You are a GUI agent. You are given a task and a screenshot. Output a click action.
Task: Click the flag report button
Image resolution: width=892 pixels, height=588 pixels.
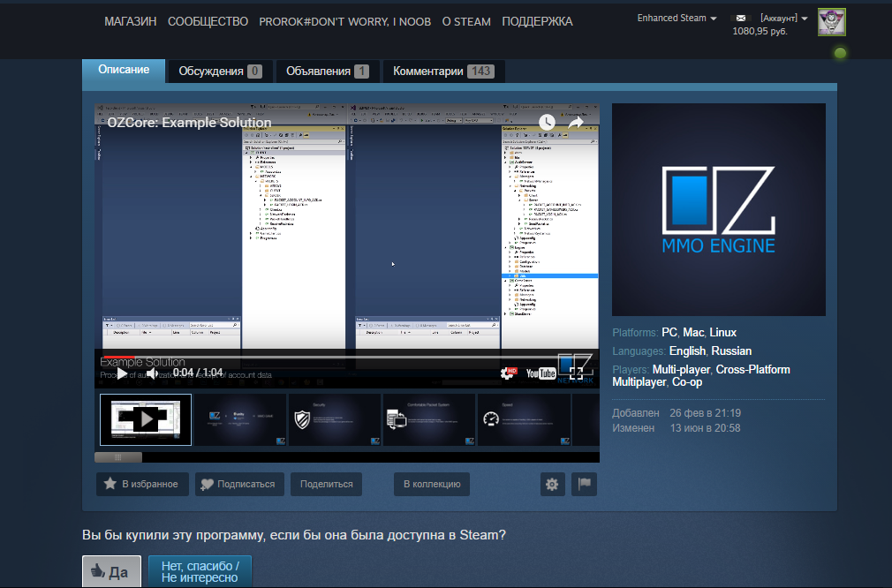pyautogui.click(x=585, y=484)
